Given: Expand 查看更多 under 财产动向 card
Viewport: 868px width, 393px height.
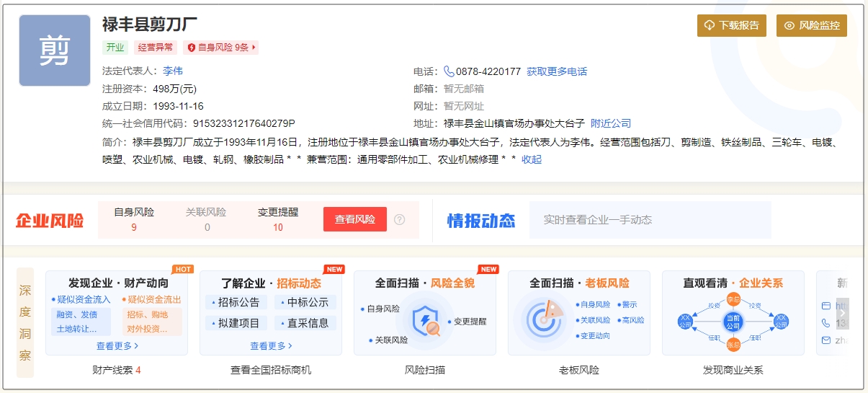Looking at the screenshot, I should [117, 346].
